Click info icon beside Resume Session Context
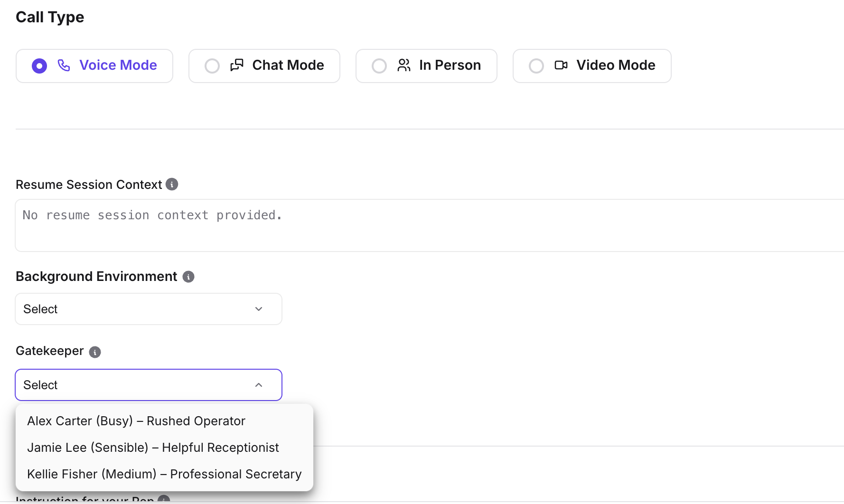Viewport: 844px width, 504px height. coord(172,184)
